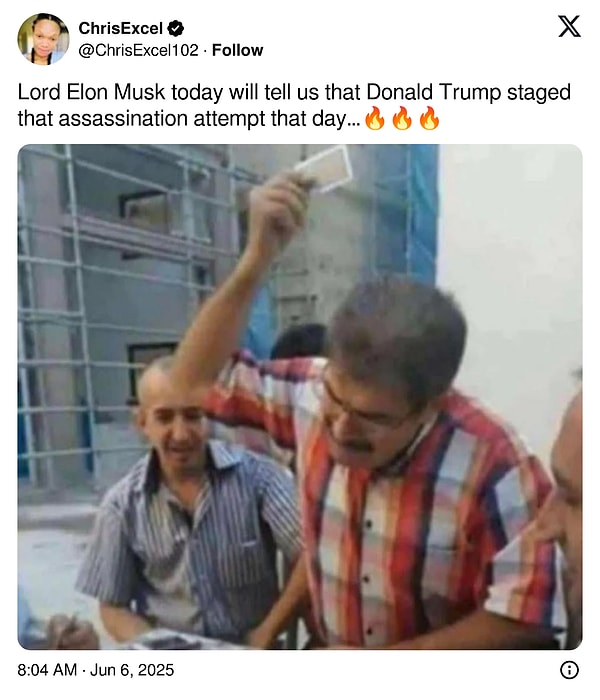Click the Twitter info circle icon
The image size is (600, 700).
point(569,670)
